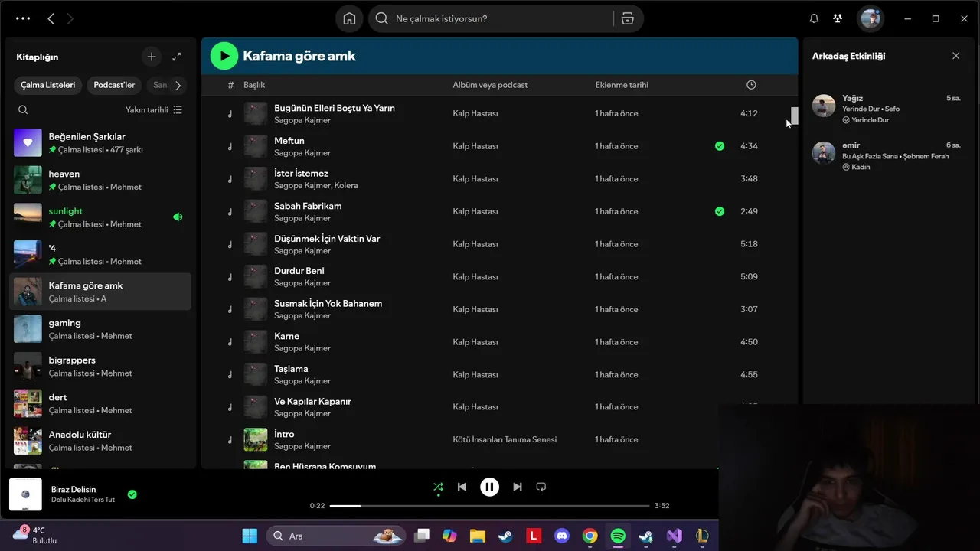Go back with the left arrow
980x551 pixels.
pyautogui.click(x=51, y=19)
